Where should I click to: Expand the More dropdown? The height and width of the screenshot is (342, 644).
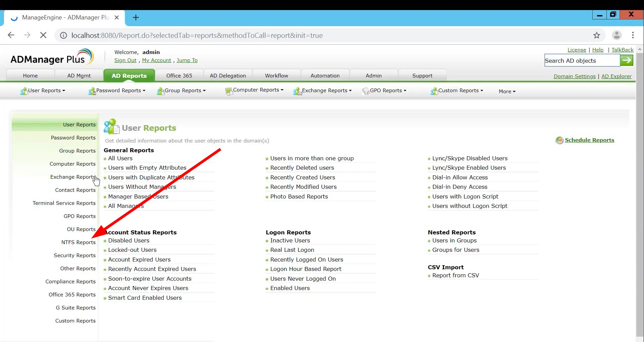pos(507,91)
